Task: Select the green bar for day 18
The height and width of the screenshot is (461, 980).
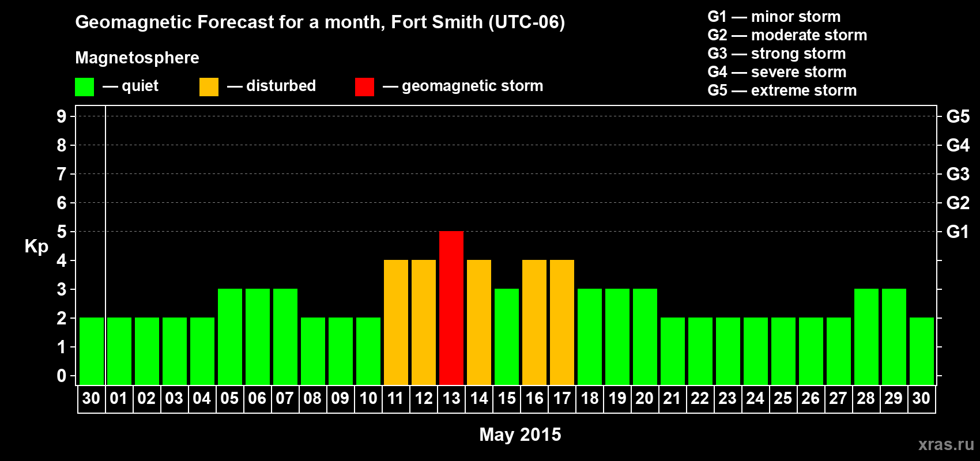Action: point(590,337)
